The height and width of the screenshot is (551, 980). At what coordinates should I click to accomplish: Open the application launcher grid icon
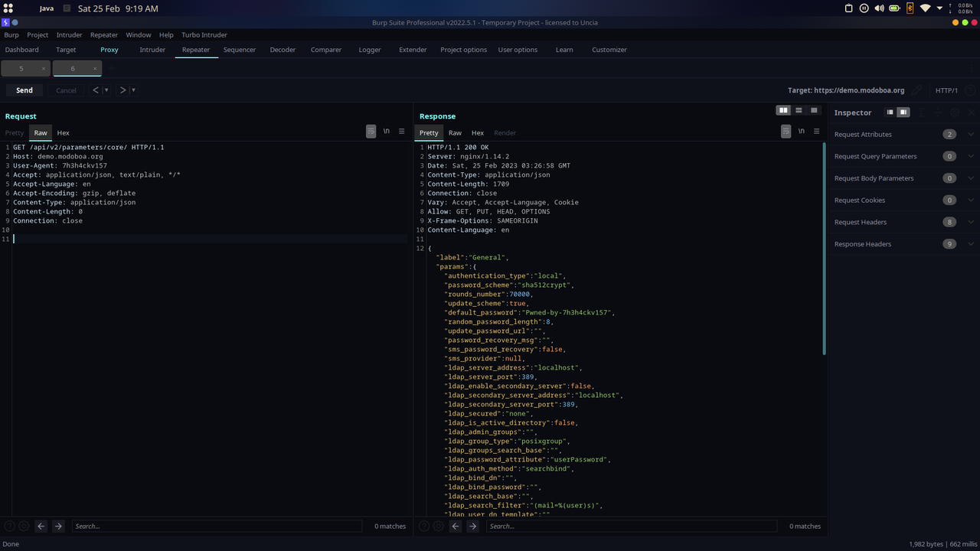pyautogui.click(x=8, y=8)
